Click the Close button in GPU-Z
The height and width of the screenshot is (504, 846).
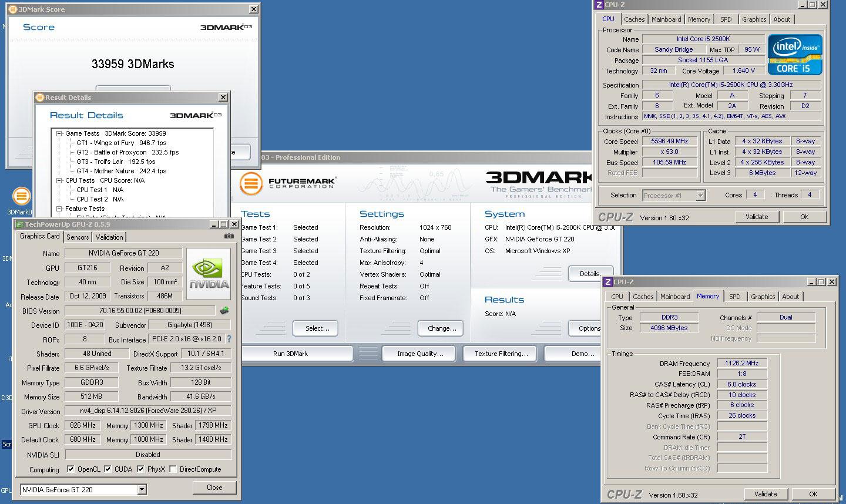point(214,488)
